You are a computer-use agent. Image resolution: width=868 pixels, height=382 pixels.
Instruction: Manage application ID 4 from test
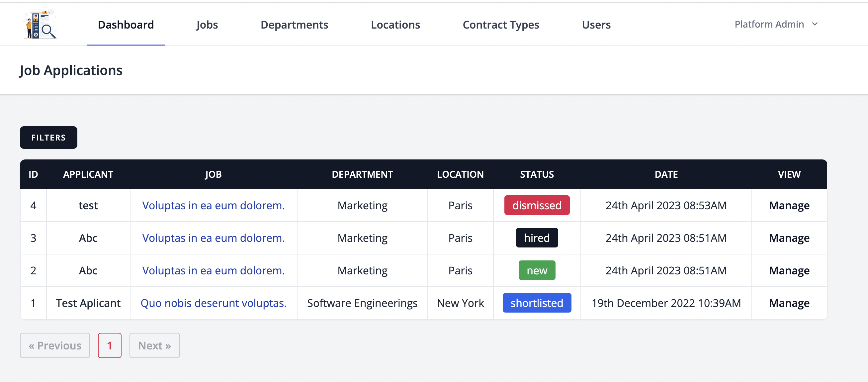click(x=789, y=205)
